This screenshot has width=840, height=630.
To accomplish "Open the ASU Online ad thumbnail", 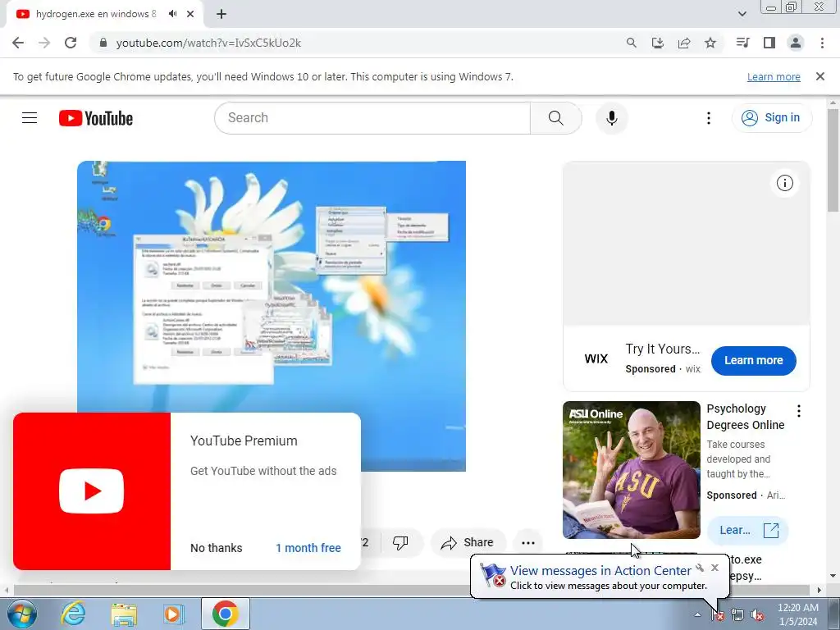I will point(632,470).
